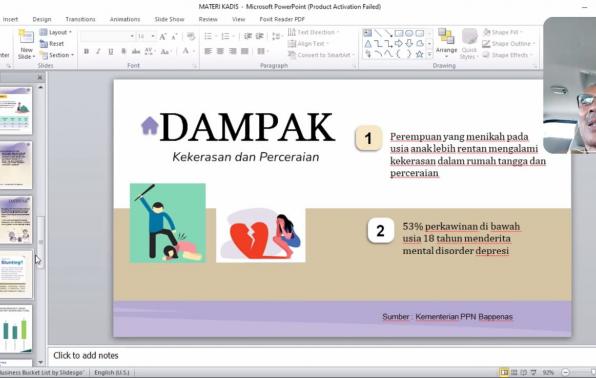The height and width of the screenshot is (378, 596).
Task: Select the Text Box shape
Action: point(367,33)
